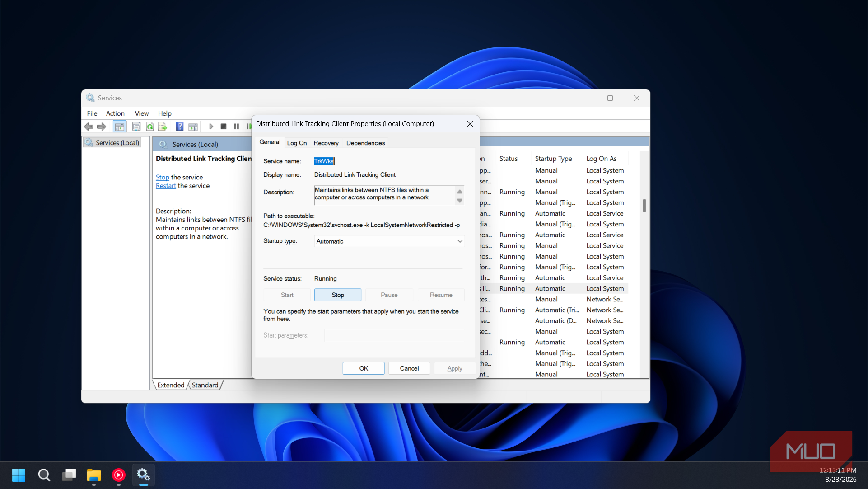Image resolution: width=868 pixels, height=489 pixels.
Task: Click the Refresh toolbar icon
Action: [x=150, y=127]
